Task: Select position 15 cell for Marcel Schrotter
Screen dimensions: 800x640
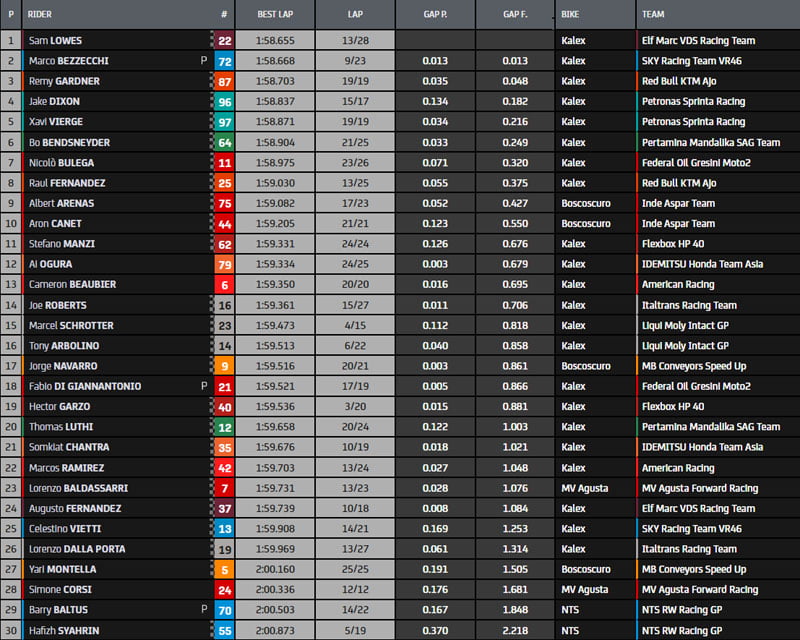Action: pyautogui.click(x=11, y=325)
